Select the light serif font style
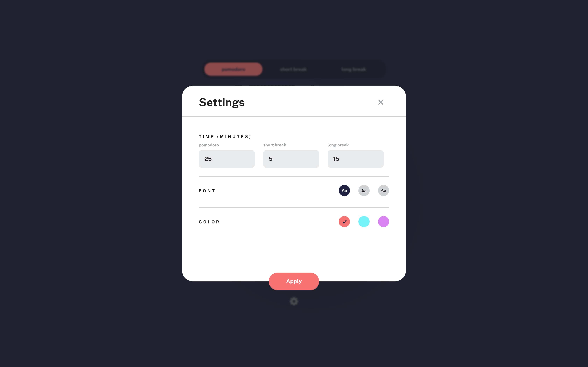This screenshot has width=588, height=367. [383, 190]
